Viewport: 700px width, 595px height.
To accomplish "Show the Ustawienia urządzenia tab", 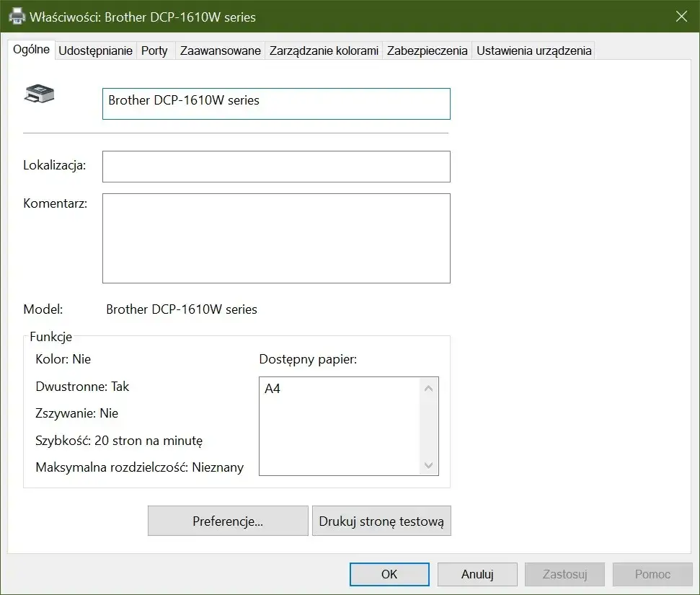I will coord(533,50).
